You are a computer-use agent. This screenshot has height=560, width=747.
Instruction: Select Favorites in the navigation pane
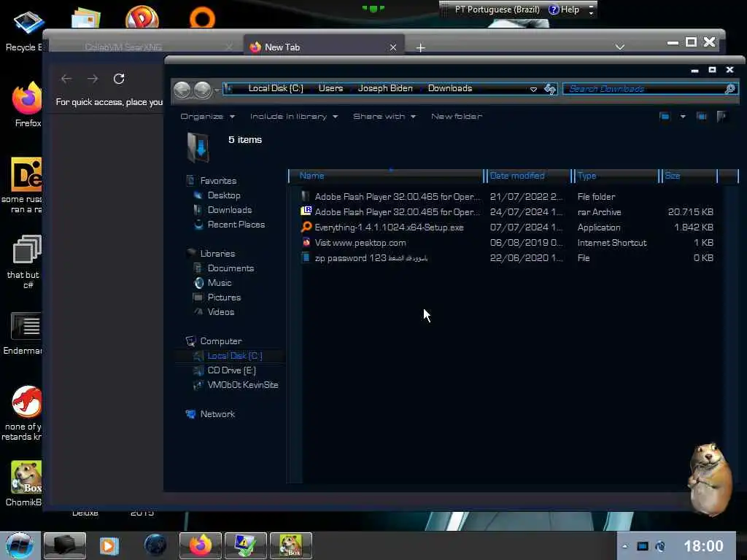(218, 181)
